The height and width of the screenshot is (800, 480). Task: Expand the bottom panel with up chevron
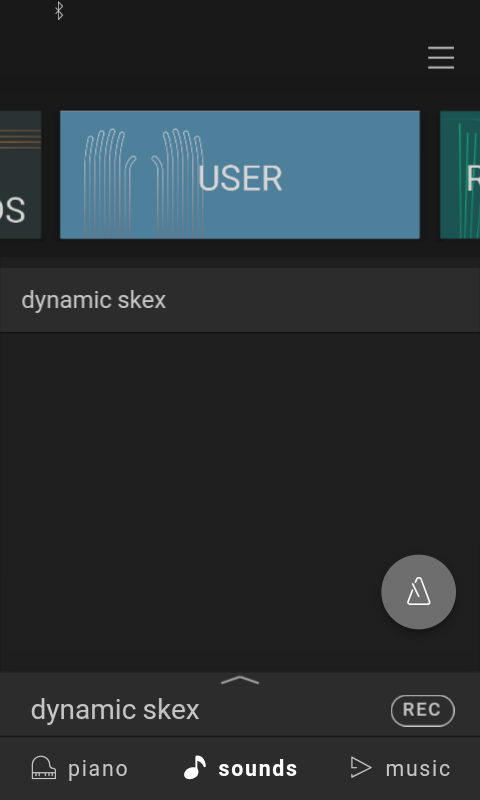pos(240,680)
